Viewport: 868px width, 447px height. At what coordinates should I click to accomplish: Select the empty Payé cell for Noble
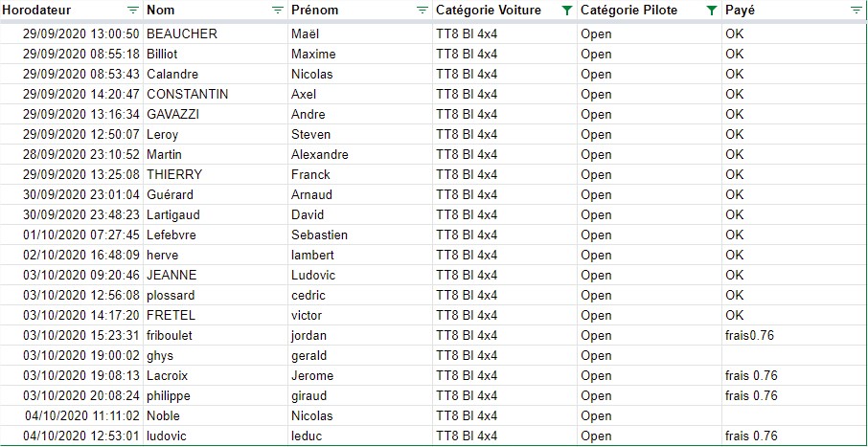click(x=794, y=416)
